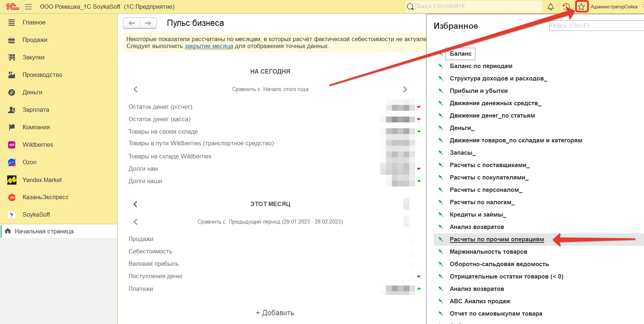
Task: Select Долги наши indicator
Action: 145,181
